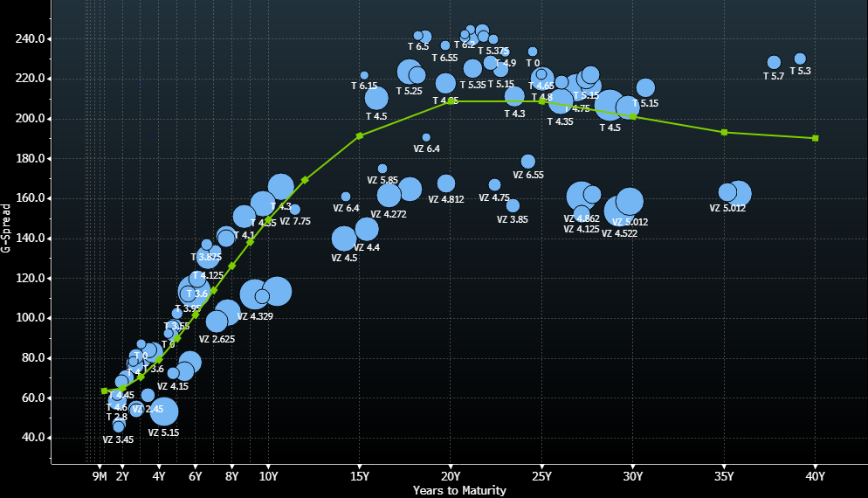Select the VZ 2.625 bubble
Image resolution: width=868 pixels, height=498 pixels.
(x=217, y=322)
